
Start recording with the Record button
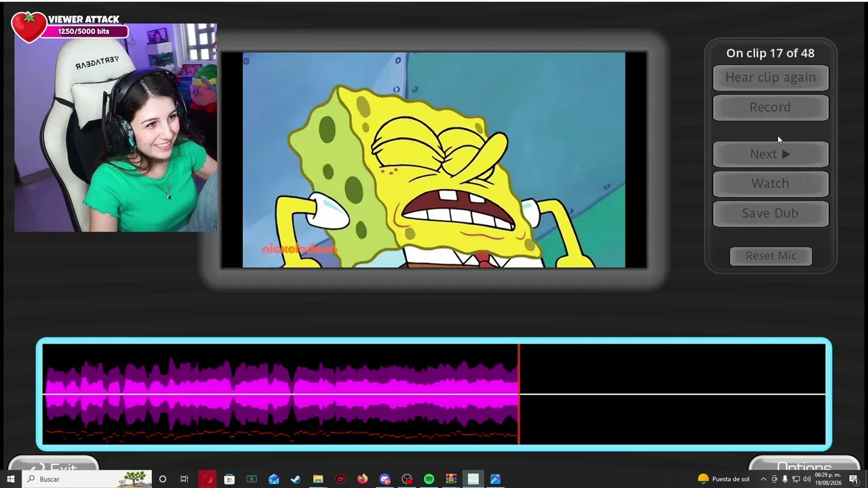coord(770,107)
